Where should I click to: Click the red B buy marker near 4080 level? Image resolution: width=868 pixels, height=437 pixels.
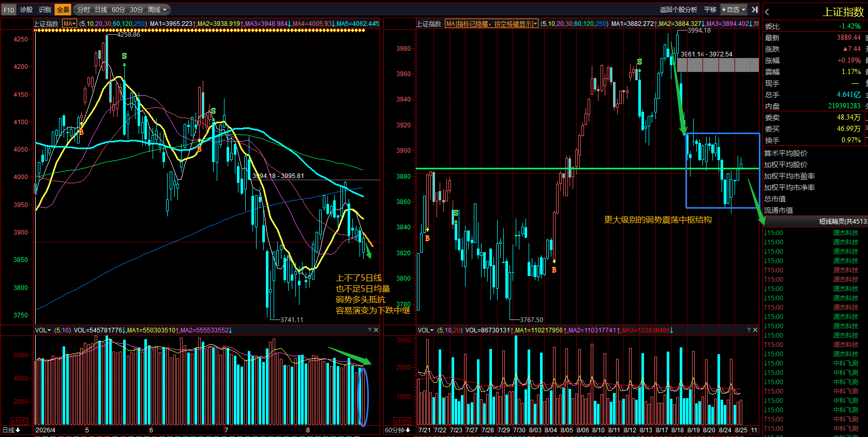click(81, 133)
